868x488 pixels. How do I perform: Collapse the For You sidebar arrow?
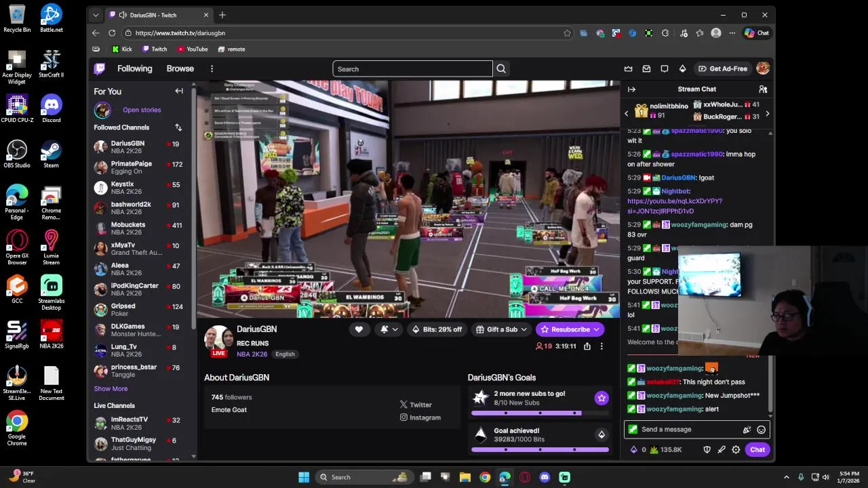[179, 91]
